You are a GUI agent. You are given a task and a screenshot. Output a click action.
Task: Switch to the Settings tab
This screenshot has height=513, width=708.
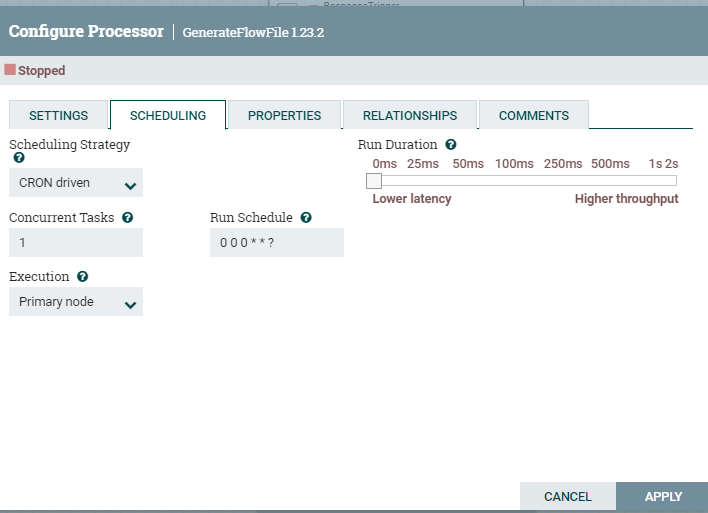[x=58, y=115]
